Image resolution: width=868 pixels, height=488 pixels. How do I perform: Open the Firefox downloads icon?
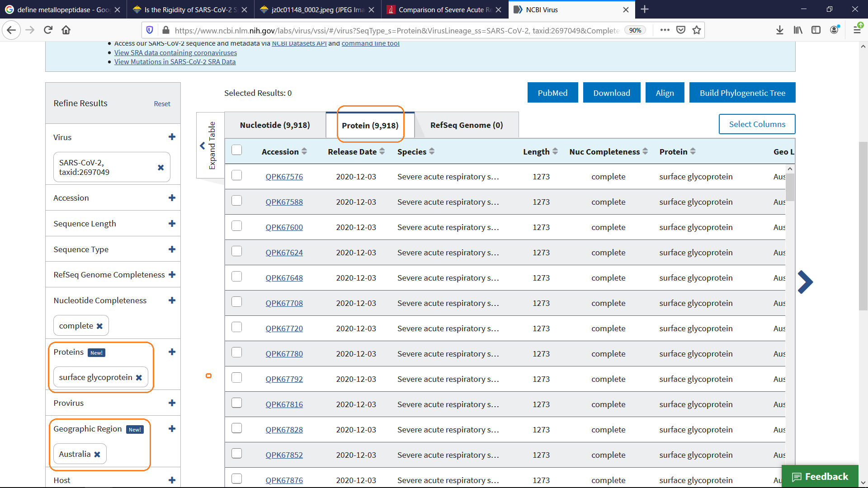click(779, 30)
